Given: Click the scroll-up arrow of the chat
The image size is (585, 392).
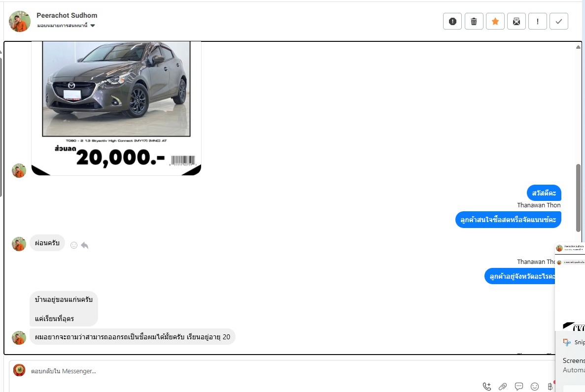Looking at the screenshot, I should coord(578,47).
